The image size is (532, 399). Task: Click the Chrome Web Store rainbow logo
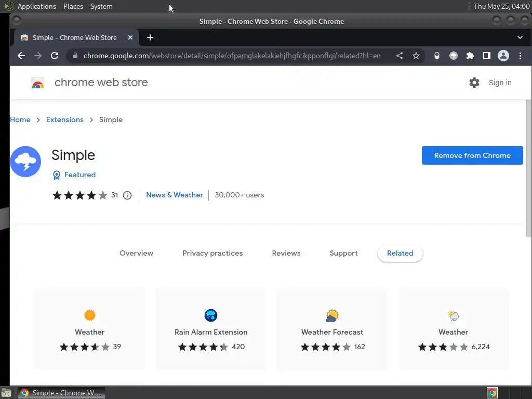(x=37, y=83)
